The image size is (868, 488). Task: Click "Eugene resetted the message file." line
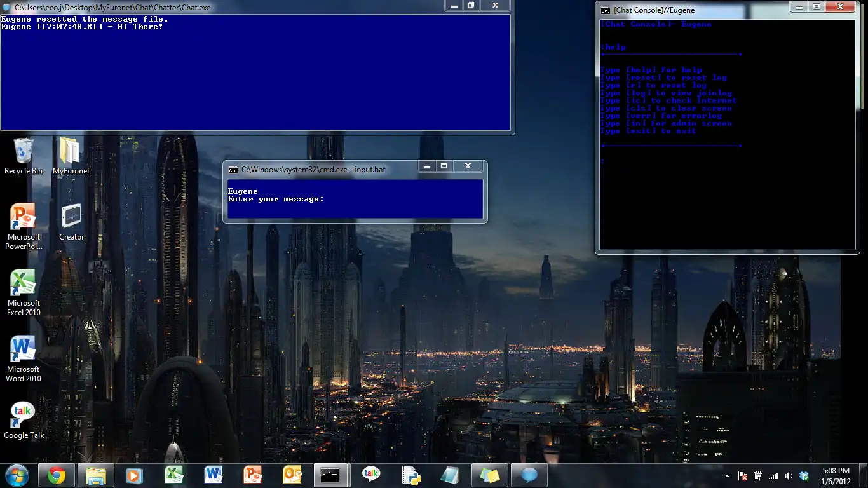(85, 20)
